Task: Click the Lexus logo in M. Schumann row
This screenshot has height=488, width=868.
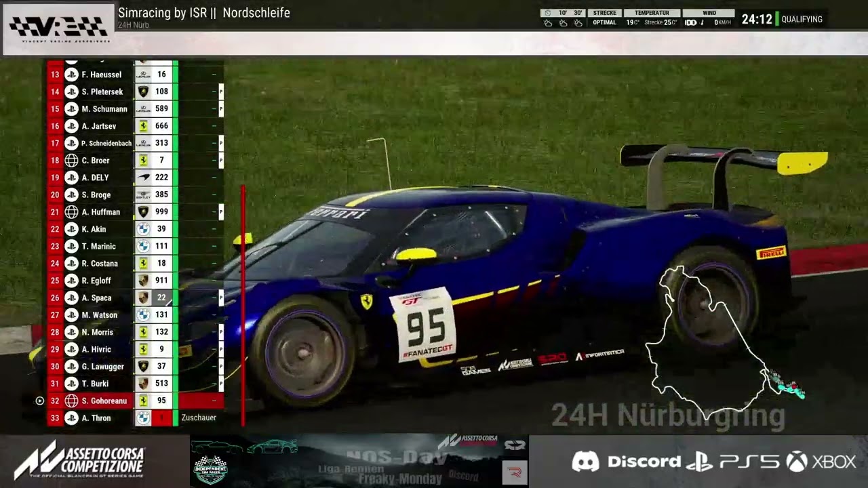Action: pos(143,109)
